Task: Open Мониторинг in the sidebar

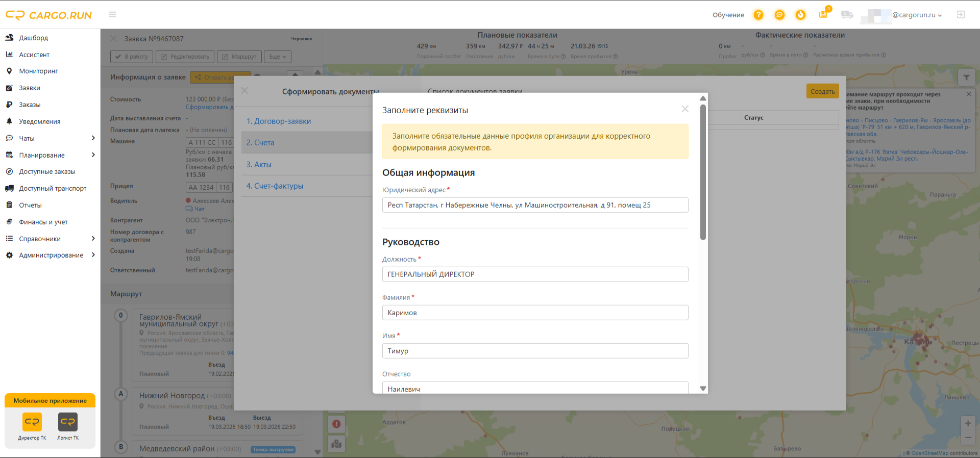Action: [x=38, y=71]
